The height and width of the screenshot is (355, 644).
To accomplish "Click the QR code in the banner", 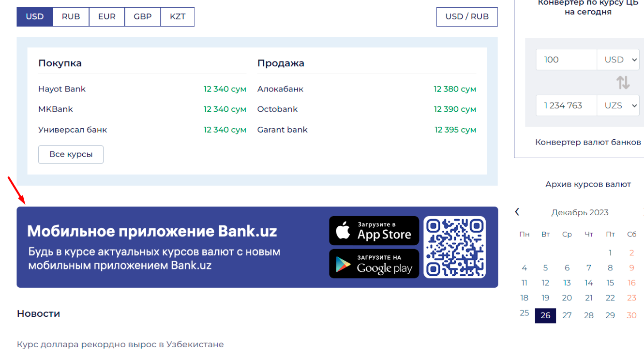I will click(455, 247).
